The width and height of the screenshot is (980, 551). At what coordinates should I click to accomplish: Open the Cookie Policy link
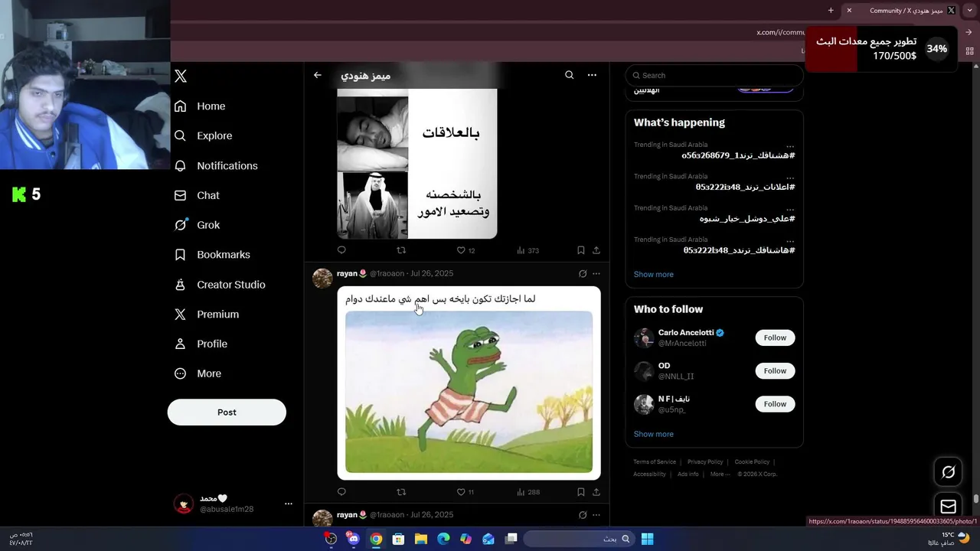point(752,462)
